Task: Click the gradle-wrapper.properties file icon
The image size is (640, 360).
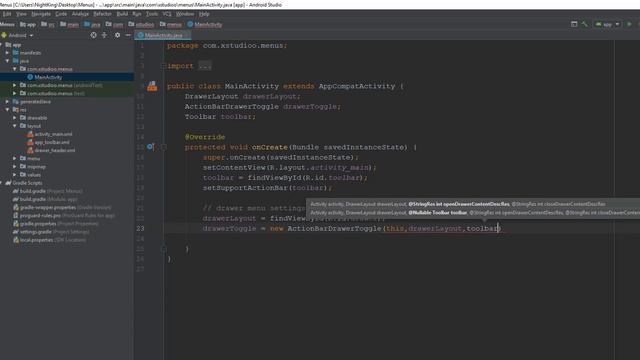Action: point(16,207)
